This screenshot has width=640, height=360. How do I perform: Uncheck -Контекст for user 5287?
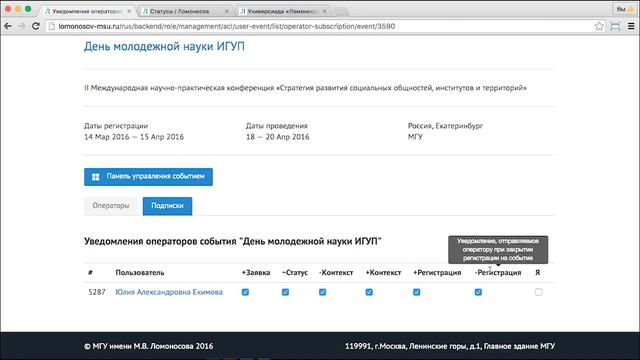(x=322, y=292)
